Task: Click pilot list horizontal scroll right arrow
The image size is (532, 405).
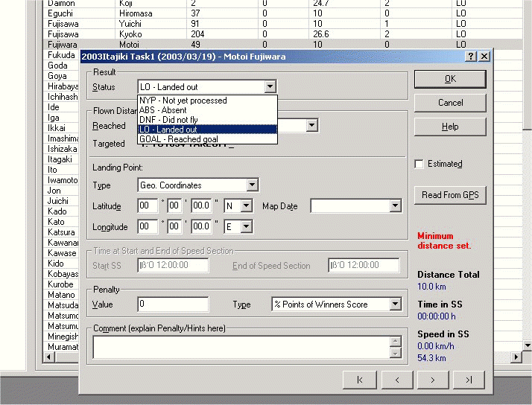Action: pos(516,357)
